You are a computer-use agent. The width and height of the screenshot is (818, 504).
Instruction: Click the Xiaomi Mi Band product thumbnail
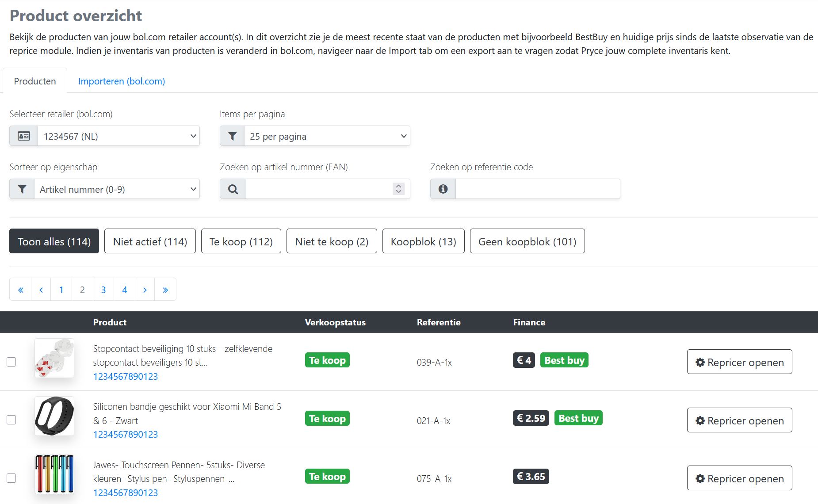click(x=54, y=416)
